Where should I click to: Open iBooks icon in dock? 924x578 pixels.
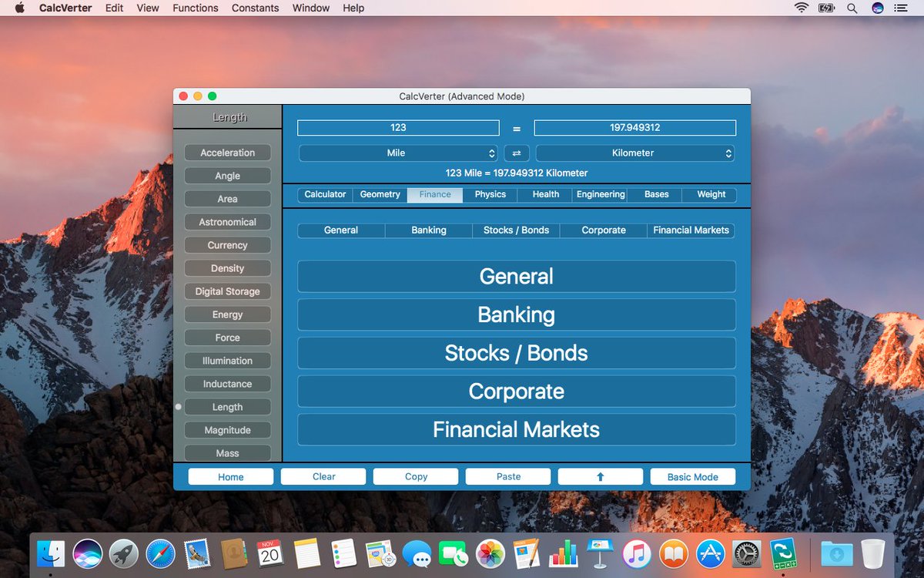pos(674,553)
